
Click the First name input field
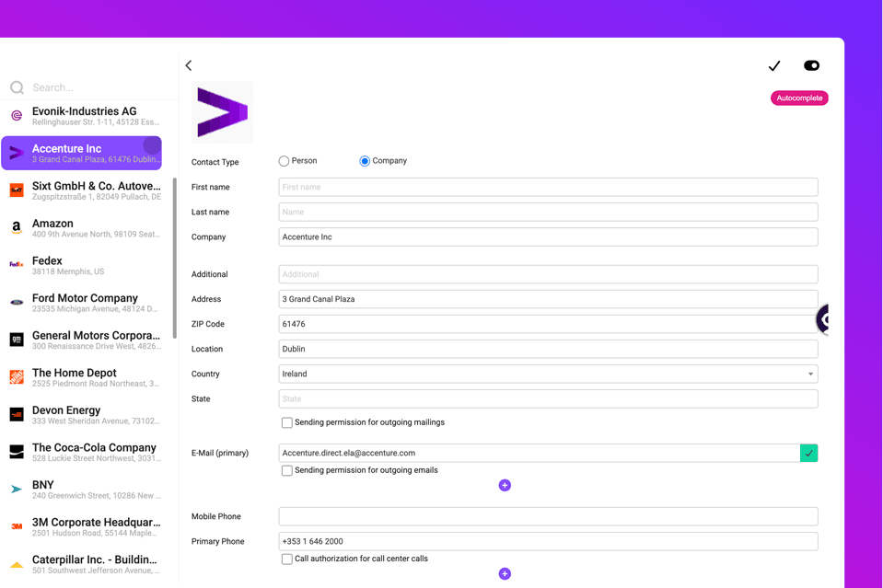coord(548,187)
